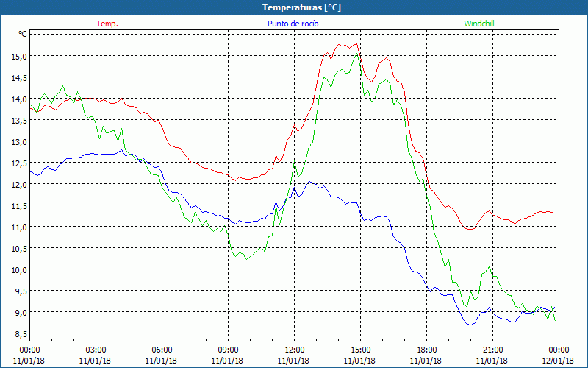This screenshot has width=588, height=368.
Task: Click the 11/01/18 date under 12:00
Action: tap(293, 361)
